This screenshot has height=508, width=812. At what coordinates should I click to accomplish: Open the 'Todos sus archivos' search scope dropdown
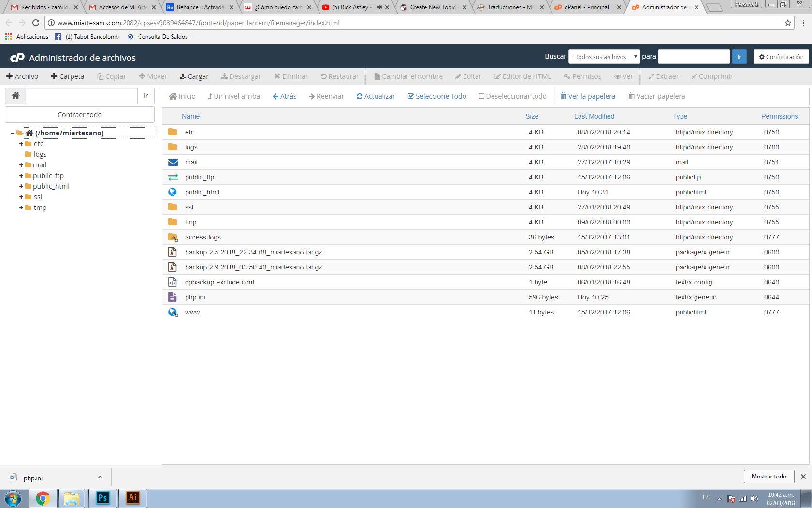pyautogui.click(x=604, y=57)
